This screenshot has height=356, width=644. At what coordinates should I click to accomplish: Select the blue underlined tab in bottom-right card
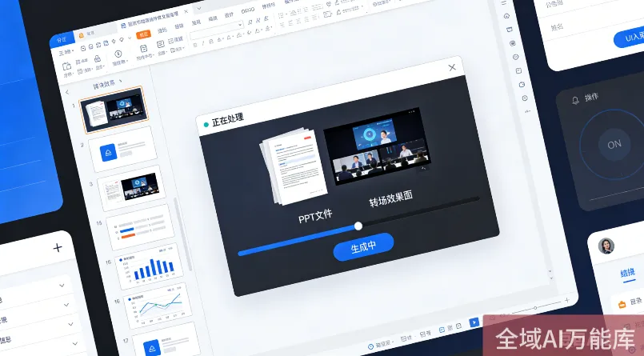pyautogui.click(x=627, y=274)
